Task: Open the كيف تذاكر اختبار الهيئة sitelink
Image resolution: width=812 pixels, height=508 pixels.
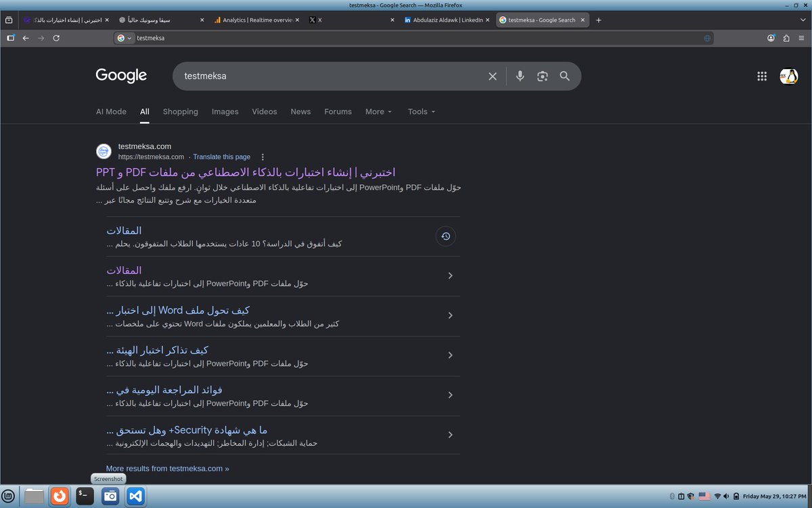Action: pos(157,350)
